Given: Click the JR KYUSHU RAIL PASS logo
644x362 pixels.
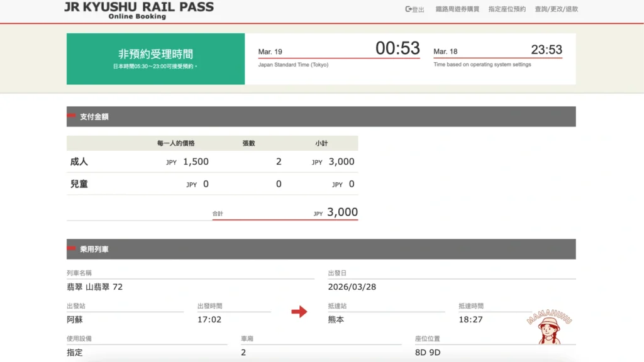Looking at the screenshot, I should tap(139, 10).
